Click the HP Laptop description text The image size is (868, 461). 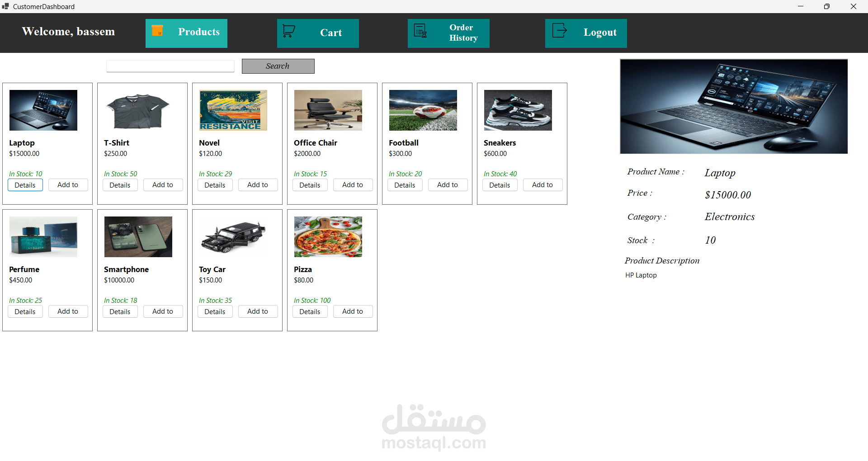[641, 275]
